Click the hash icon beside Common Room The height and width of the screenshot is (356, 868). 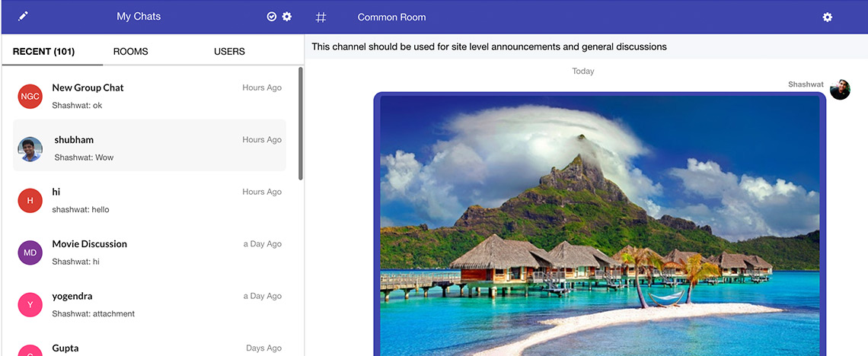point(321,17)
